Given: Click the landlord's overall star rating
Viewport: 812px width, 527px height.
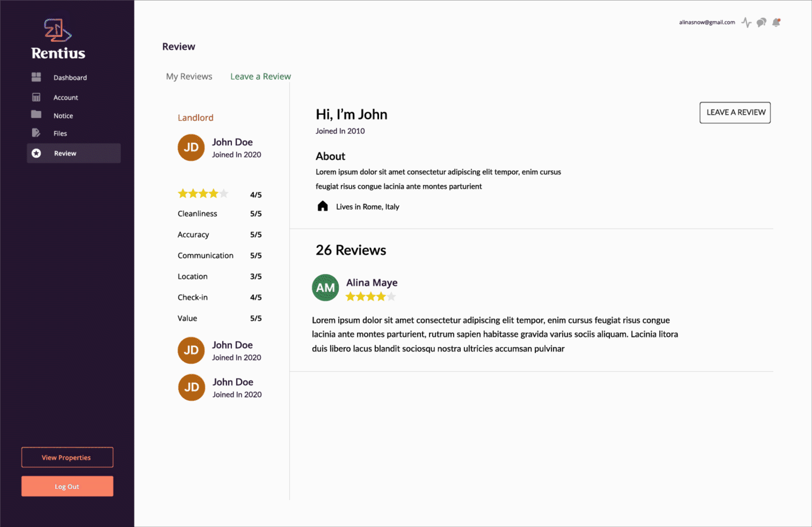Looking at the screenshot, I should point(203,193).
